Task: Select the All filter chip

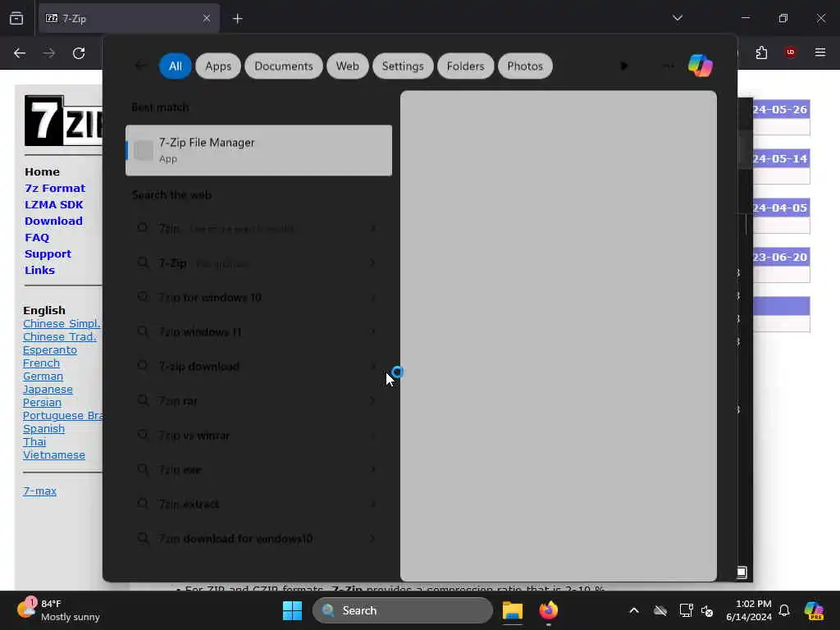Action: click(x=176, y=66)
